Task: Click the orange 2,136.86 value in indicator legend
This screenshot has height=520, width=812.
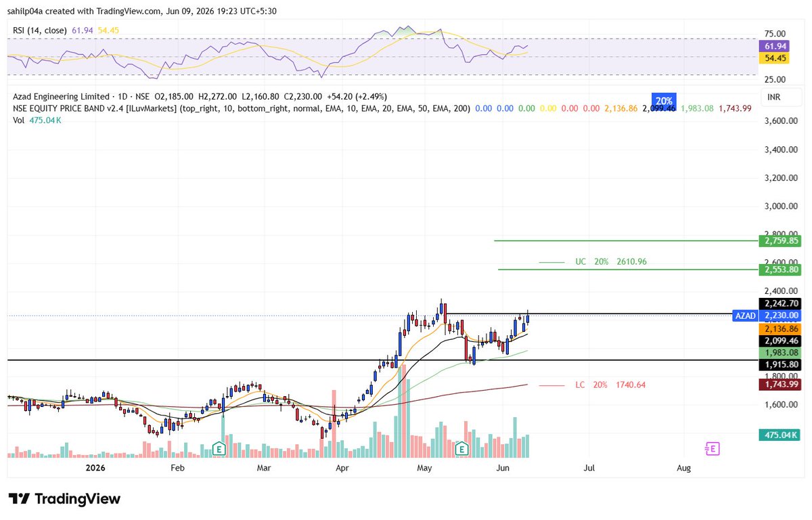Action: point(623,108)
